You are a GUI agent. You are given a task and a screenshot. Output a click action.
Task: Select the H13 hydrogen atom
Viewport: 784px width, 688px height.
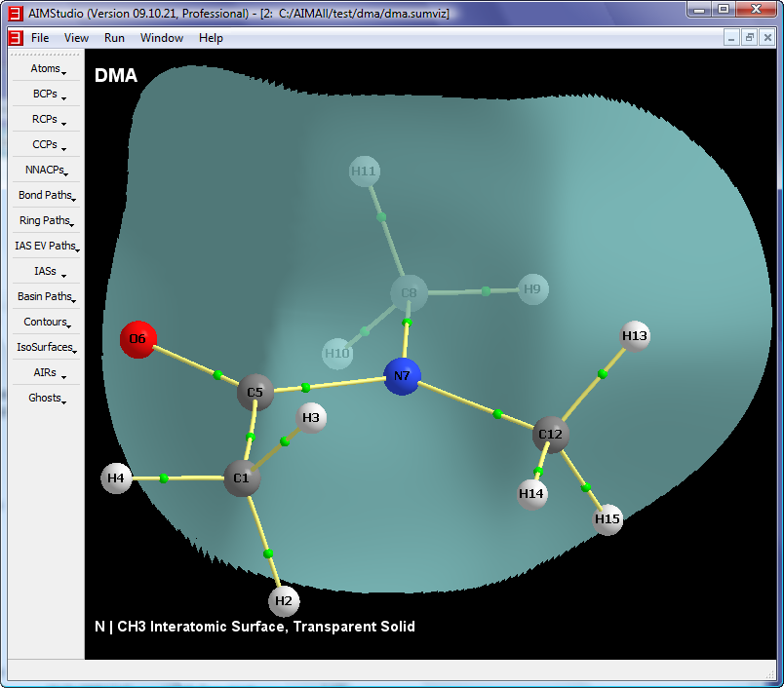pos(635,336)
